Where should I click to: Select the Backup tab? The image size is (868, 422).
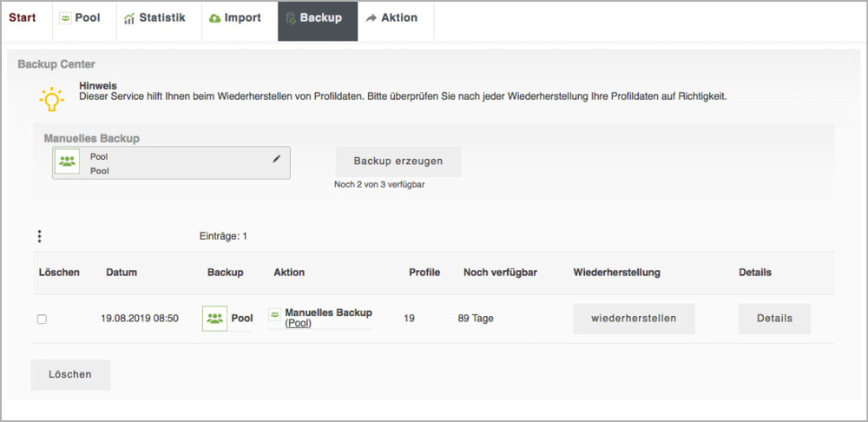click(x=318, y=18)
